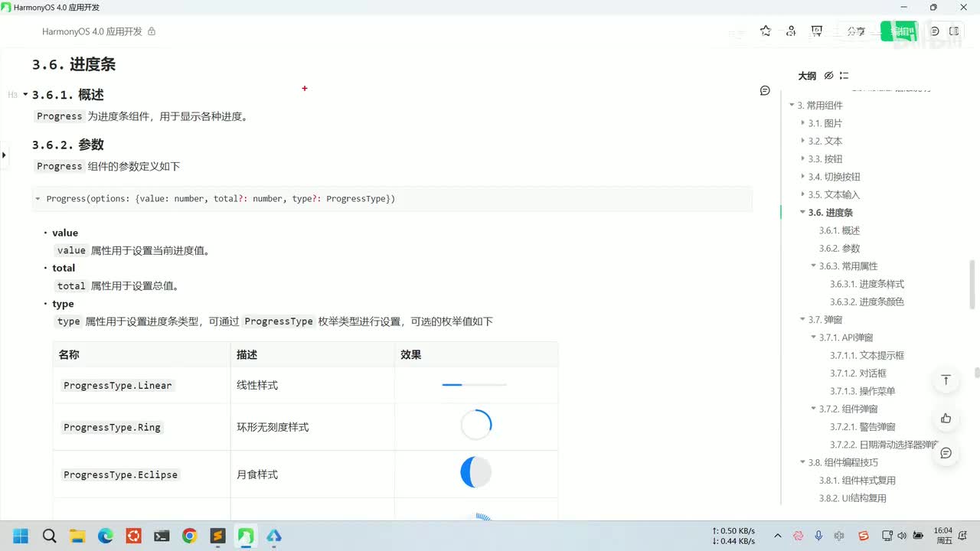
Task: Go to 3.5. 文本输入 in outline
Action: tap(834, 194)
